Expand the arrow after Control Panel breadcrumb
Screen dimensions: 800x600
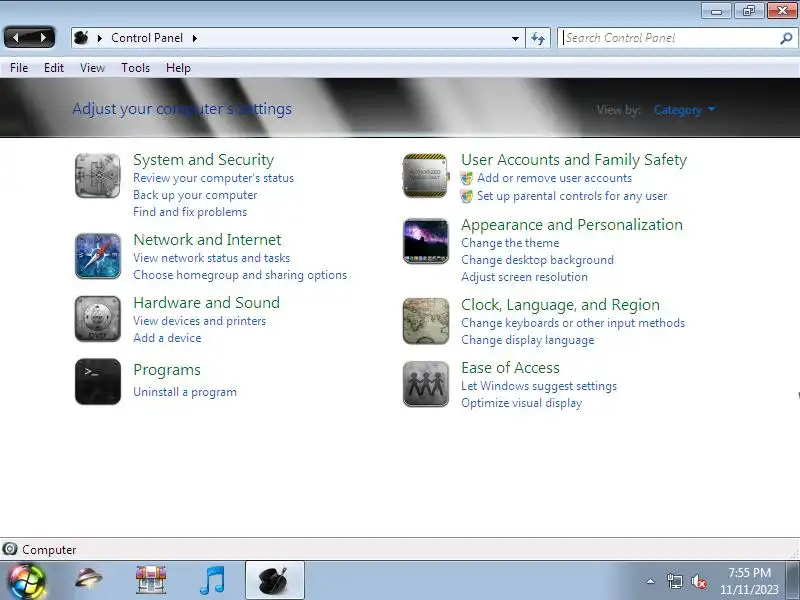click(x=195, y=38)
